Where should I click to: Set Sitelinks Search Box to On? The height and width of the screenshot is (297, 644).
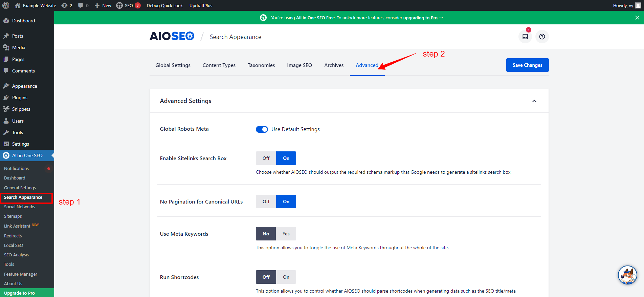click(286, 158)
